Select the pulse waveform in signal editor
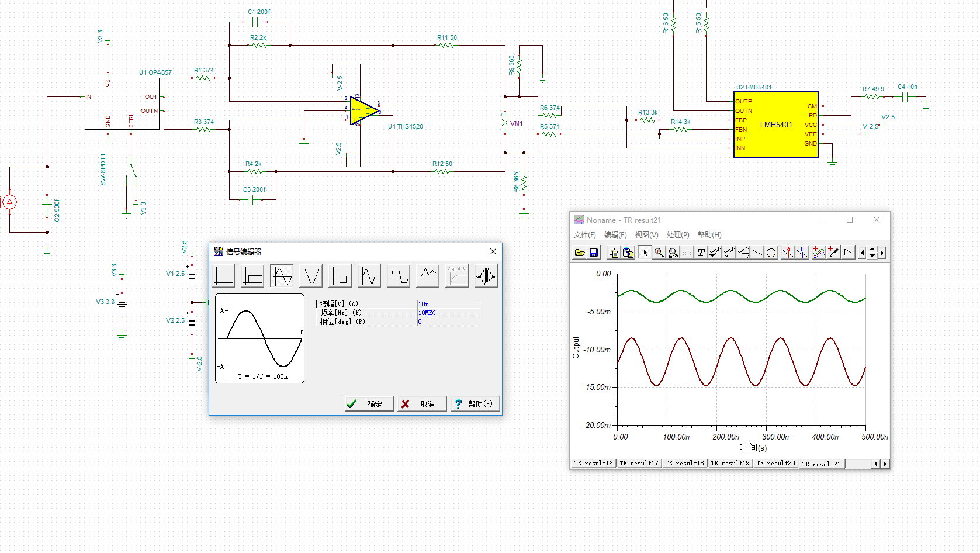Viewport: 980px width, 553px height. (224, 276)
